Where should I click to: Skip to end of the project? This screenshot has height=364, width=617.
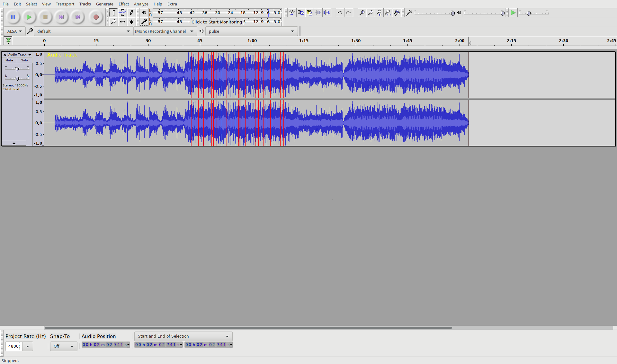(x=77, y=17)
